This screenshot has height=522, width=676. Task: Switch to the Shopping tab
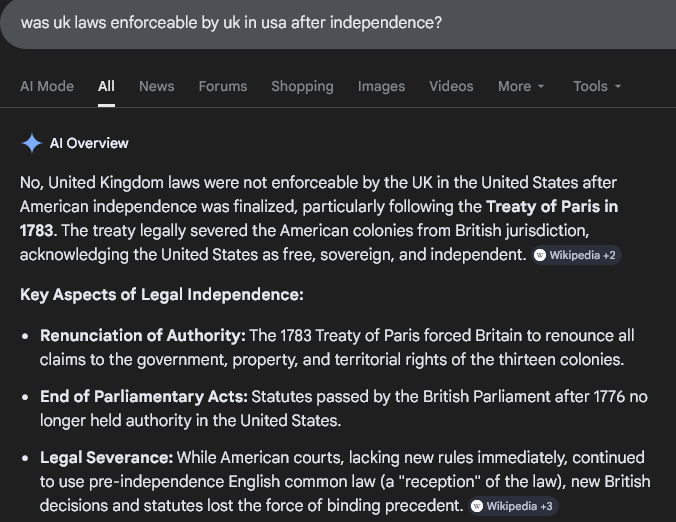coord(302,86)
